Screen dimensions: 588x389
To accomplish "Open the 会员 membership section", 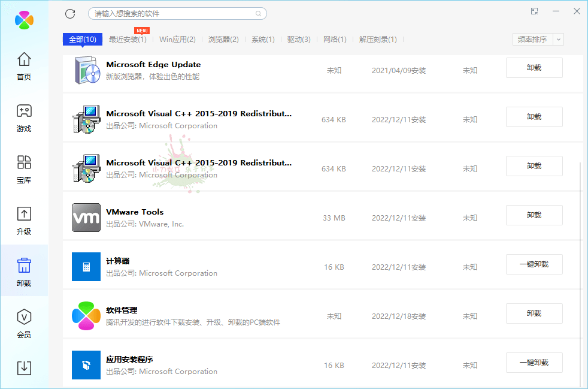I will coord(24,322).
